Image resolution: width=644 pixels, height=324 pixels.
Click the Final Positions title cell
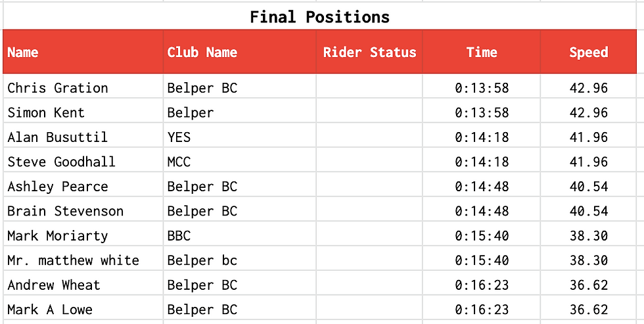[x=320, y=17]
